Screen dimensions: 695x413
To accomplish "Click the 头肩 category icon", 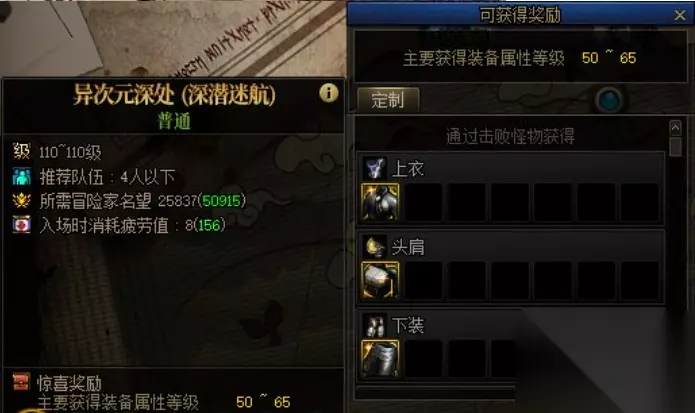I will click(375, 247).
